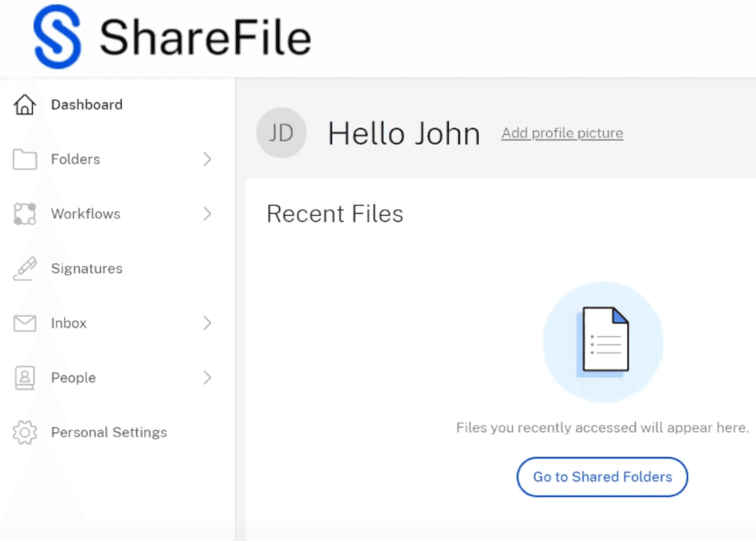
Task: Expand the Inbox chevron
Action: 208,323
